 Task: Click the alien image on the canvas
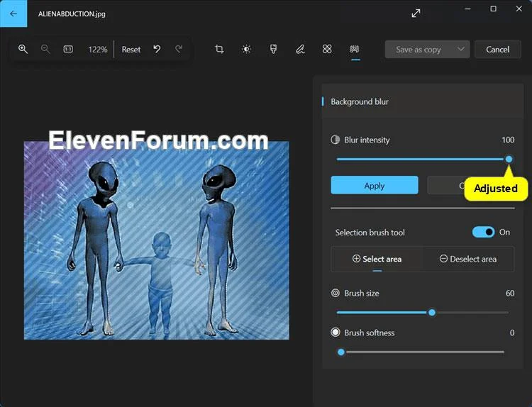tap(157, 240)
